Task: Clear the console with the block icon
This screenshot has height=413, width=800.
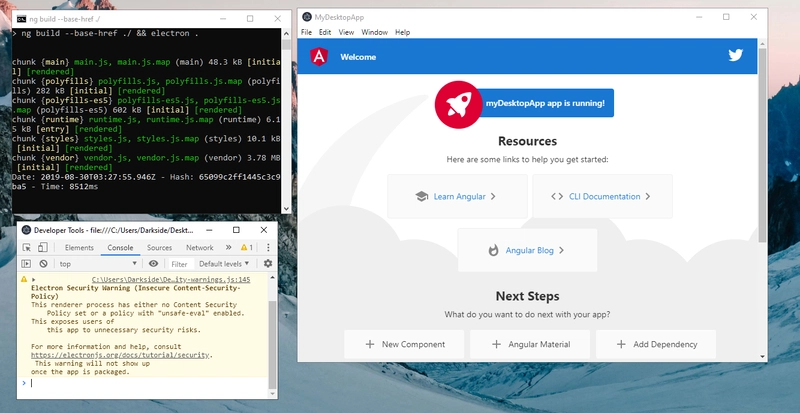Action: click(43, 263)
